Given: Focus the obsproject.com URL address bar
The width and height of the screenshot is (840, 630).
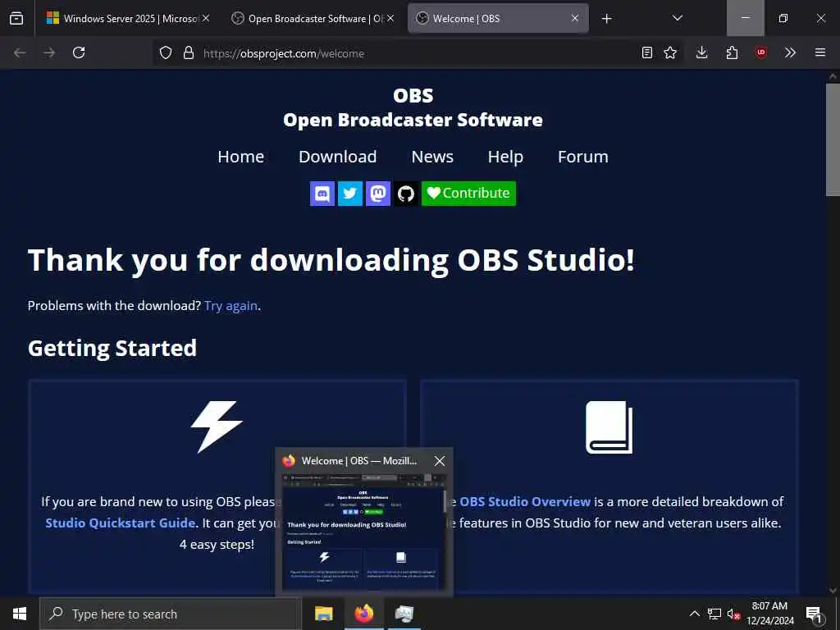Looking at the screenshot, I should click(418, 53).
